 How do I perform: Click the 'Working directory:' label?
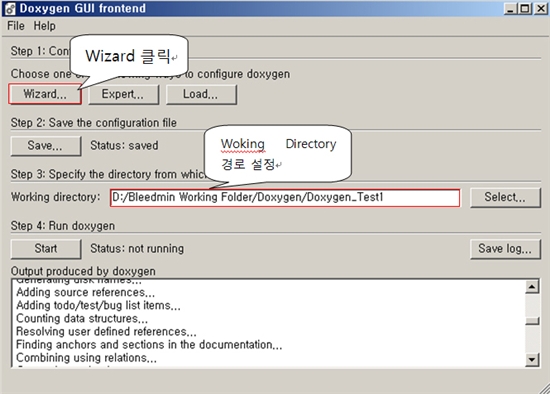coord(55,197)
